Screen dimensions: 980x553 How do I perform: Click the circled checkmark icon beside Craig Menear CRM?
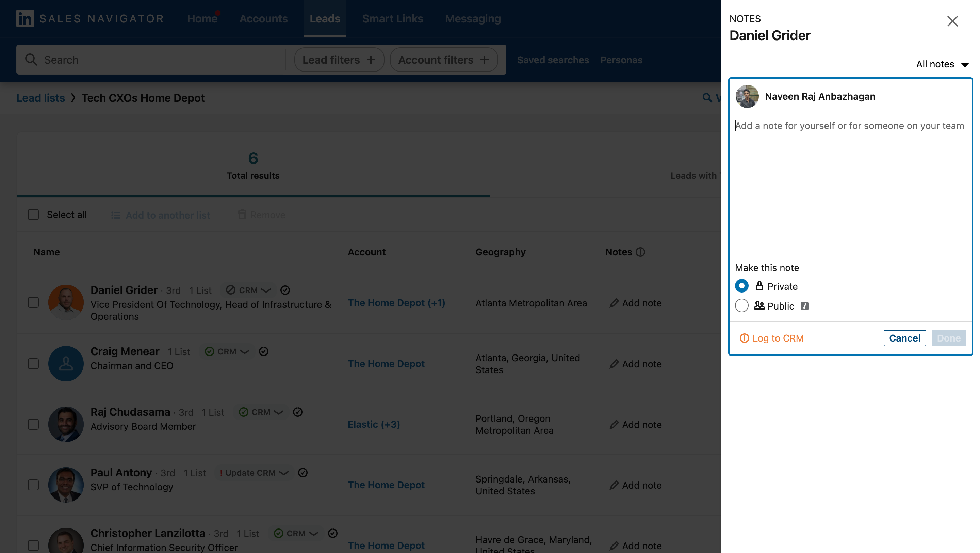tap(264, 351)
